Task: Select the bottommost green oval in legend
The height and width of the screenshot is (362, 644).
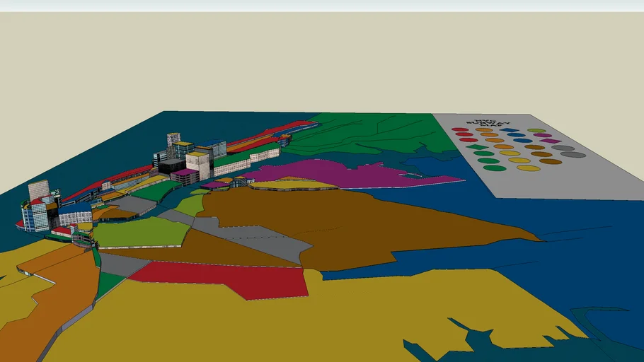Action: (x=495, y=168)
